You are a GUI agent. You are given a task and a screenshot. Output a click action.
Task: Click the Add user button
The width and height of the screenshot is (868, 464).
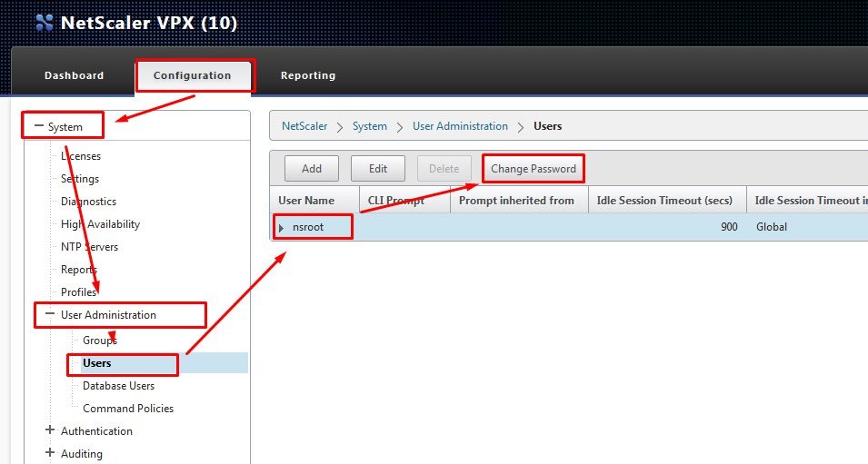coord(312,169)
